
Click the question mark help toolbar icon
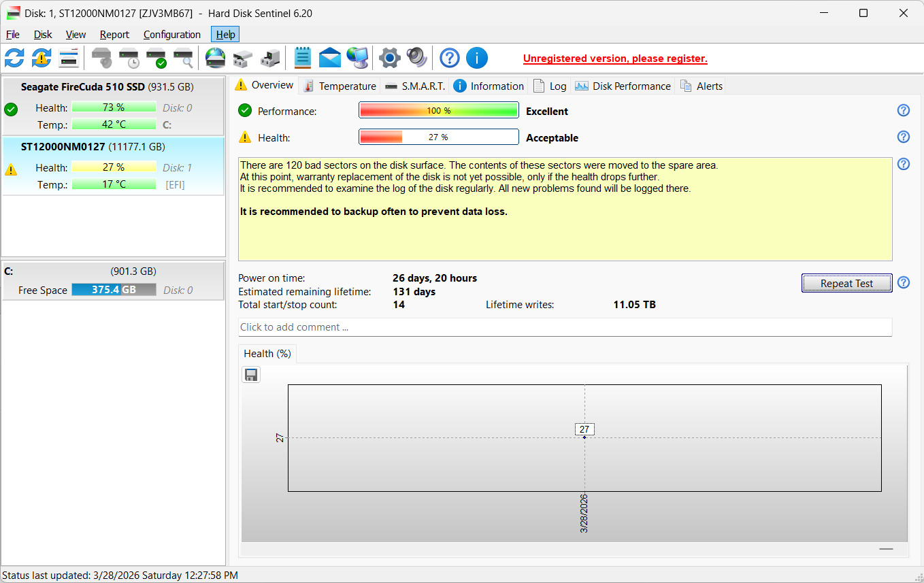click(450, 58)
